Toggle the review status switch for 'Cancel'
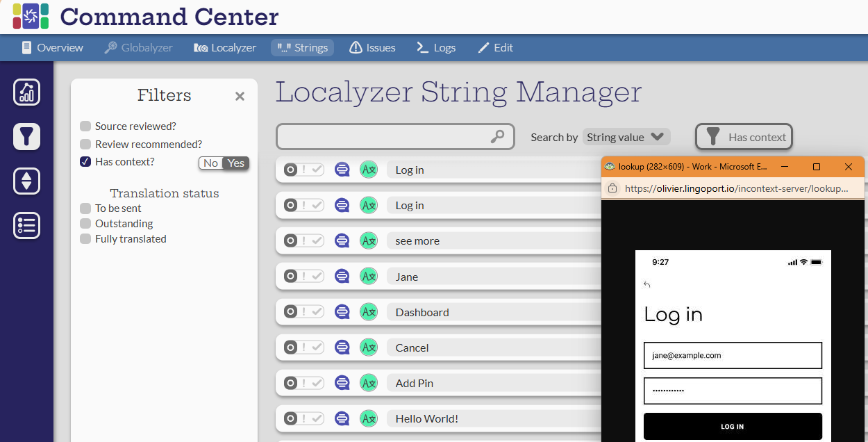Image resolution: width=868 pixels, height=442 pixels. (x=303, y=347)
